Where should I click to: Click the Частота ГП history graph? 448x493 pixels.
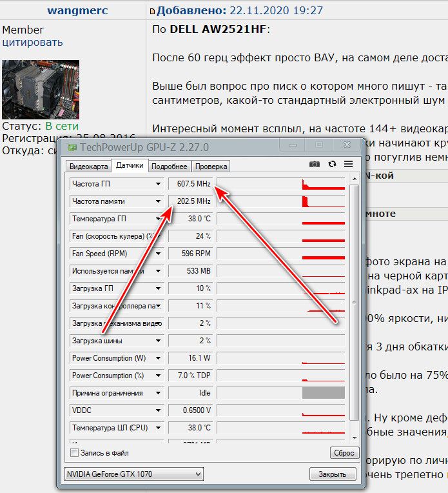pyautogui.click(x=281, y=184)
